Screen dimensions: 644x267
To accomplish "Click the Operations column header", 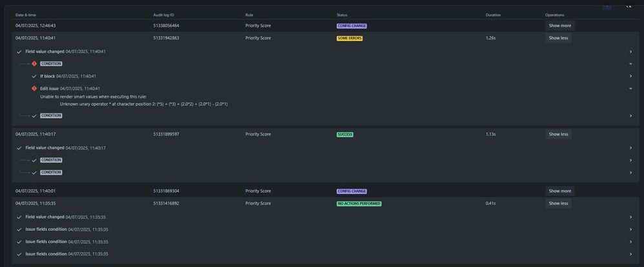I will (x=554, y=15).
